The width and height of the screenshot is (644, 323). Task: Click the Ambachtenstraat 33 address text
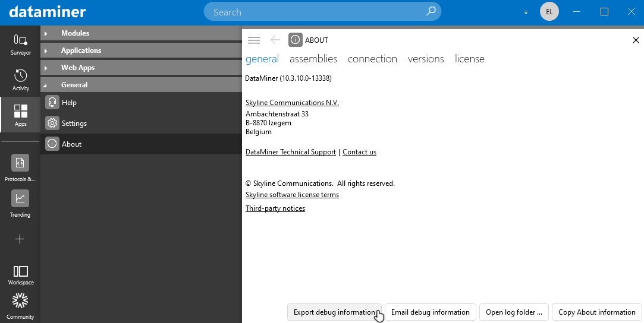277,114
